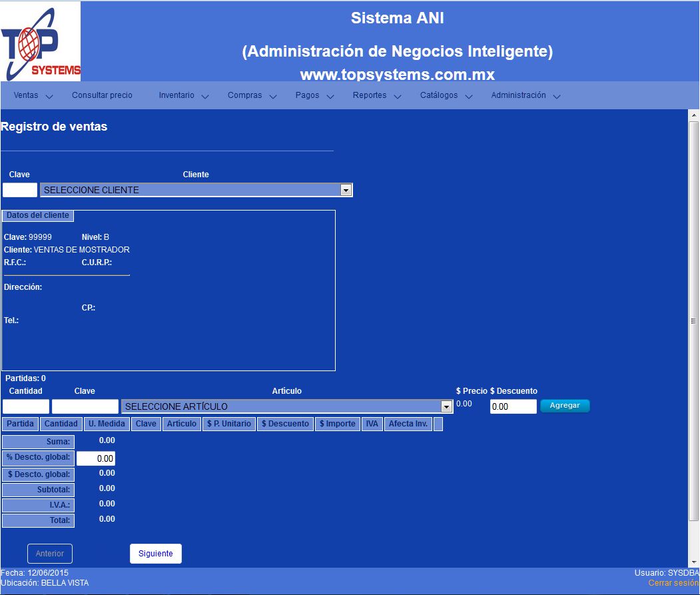Click the vertical scrollbar down arrow
This screenshot has height=595, width=700.
pyautogui.click(x=693, y=561)
